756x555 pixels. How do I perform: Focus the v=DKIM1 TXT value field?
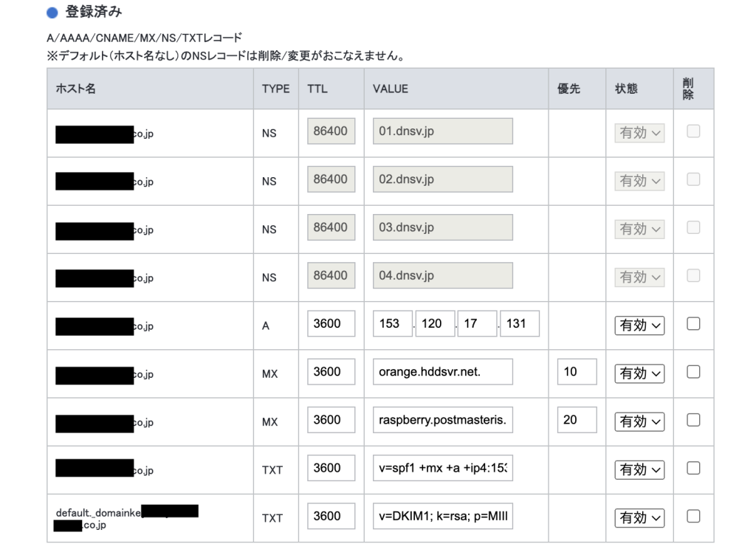pyautogui.click(x=442, y=516)
